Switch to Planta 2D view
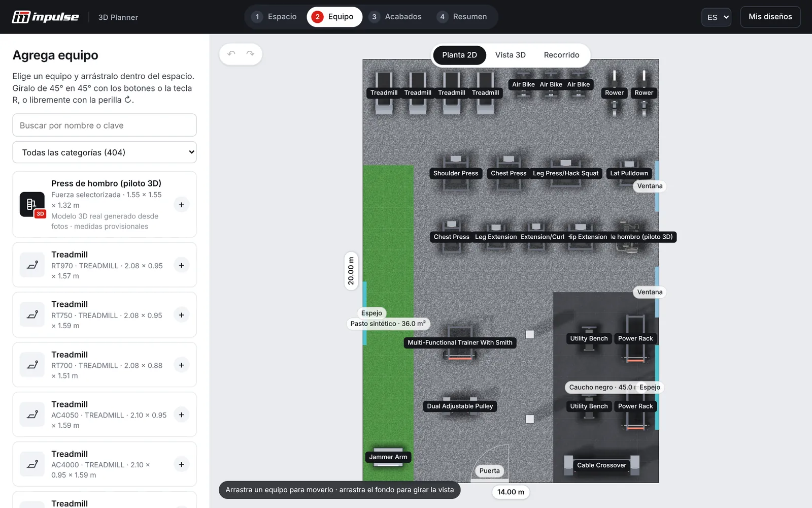This screenshot has height=508, width=812. [459, 55]
